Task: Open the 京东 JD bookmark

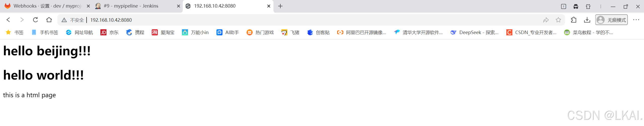Action: pos(109,32)
